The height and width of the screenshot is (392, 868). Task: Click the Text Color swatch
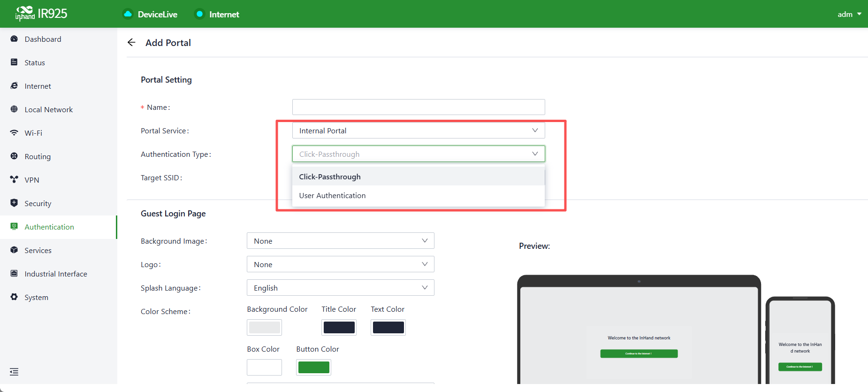point(388,327)
